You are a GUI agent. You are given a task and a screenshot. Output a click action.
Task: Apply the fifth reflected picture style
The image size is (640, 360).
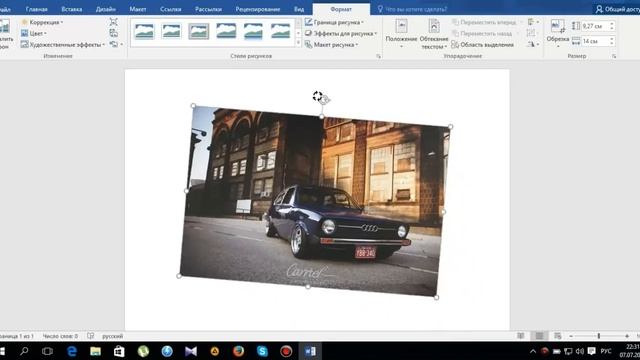tap(253, 31)
